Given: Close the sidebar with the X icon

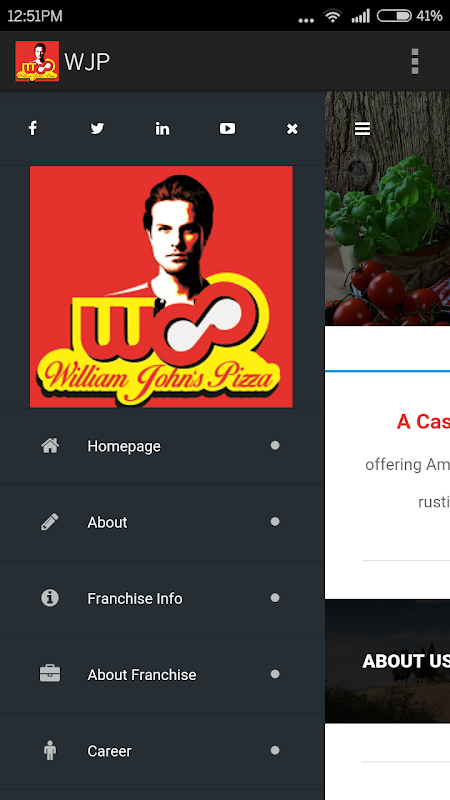Looking at the screenshot, I should coord(292,129).
